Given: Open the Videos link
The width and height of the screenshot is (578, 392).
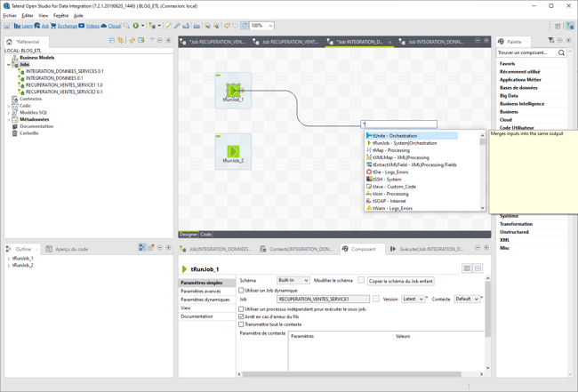Looking at the screenshot, I should (x=92, y=26).
